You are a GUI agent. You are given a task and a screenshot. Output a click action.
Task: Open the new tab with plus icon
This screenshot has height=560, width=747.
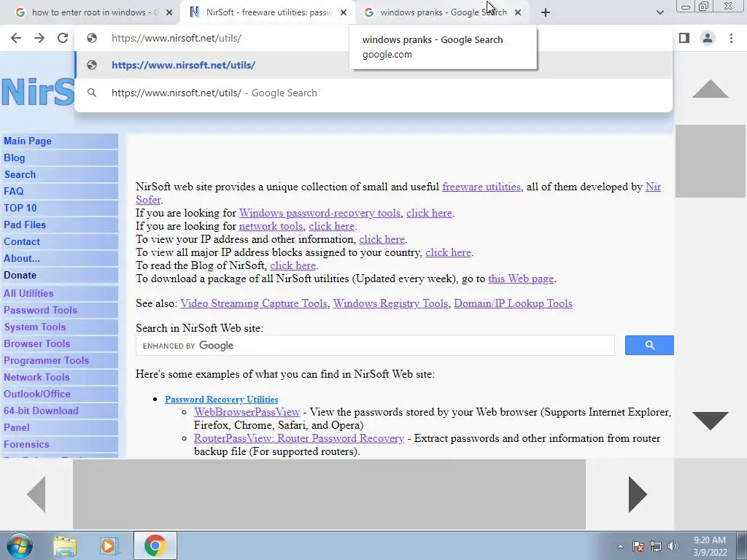tap(546, 12)
